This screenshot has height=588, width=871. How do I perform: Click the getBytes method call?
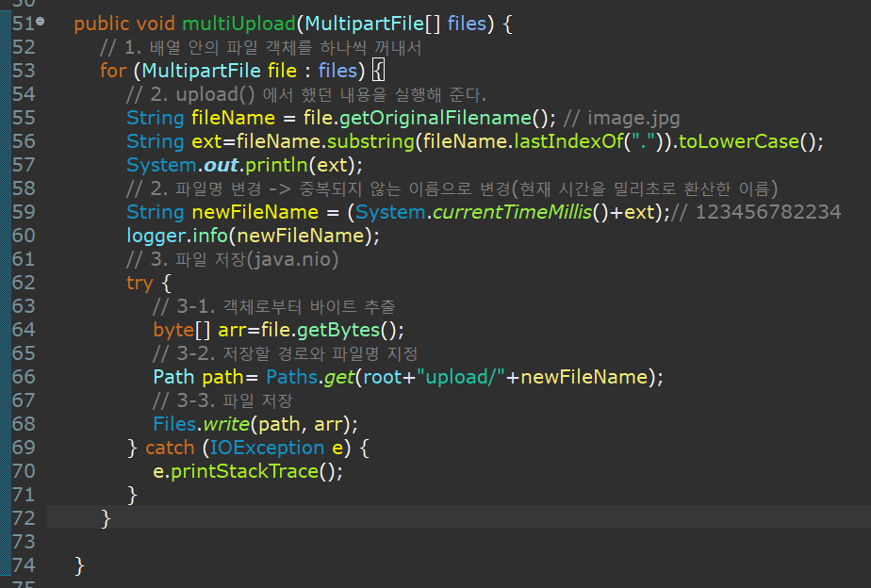[x=338, y=330]
